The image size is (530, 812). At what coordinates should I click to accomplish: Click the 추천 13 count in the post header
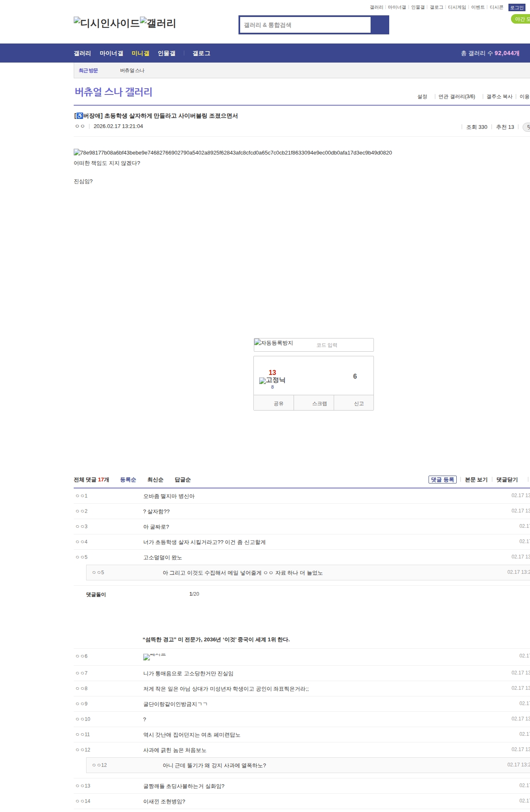[x=505, y=127]
